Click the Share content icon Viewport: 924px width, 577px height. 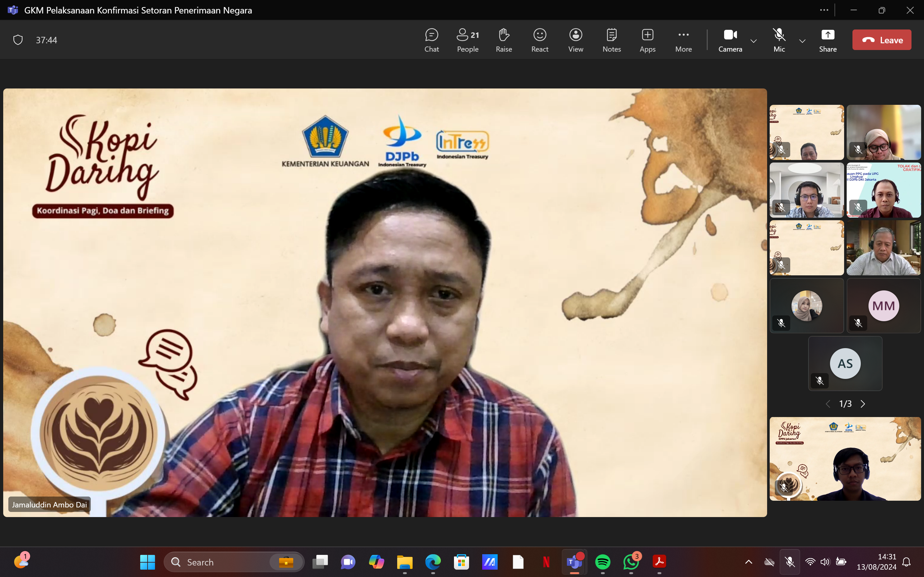(827, 40)
